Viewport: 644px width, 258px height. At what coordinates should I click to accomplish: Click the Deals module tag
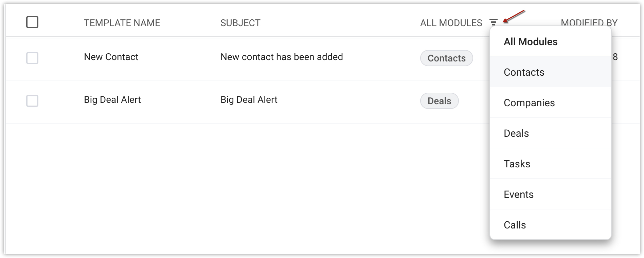point(439,101)
